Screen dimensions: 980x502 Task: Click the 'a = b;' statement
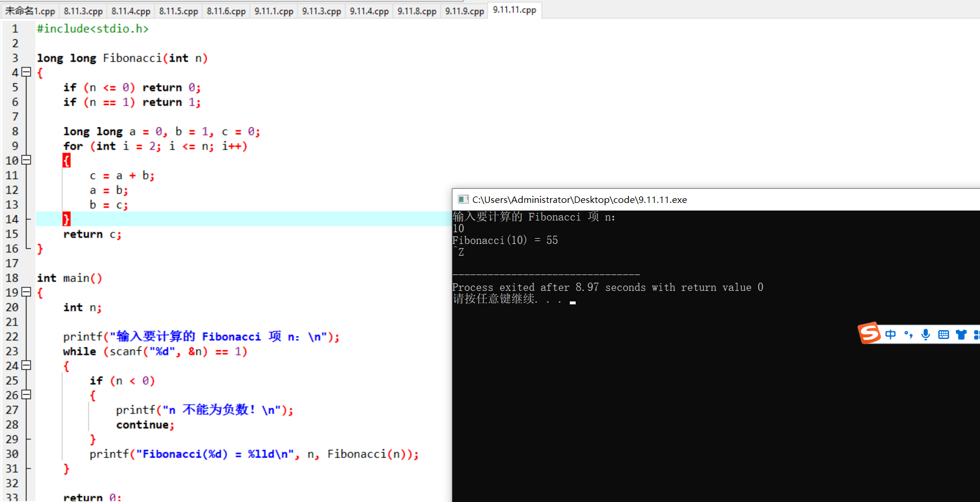point(109,189)
